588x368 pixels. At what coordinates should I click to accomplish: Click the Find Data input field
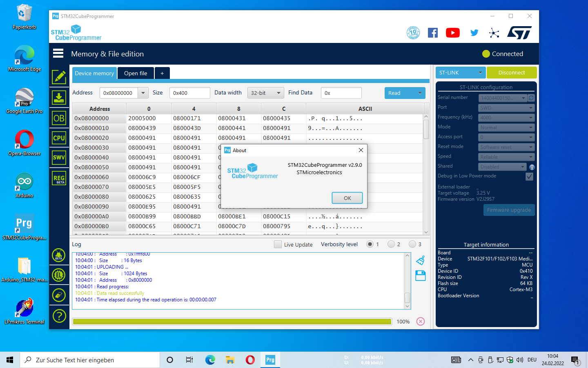coord(341,93)
